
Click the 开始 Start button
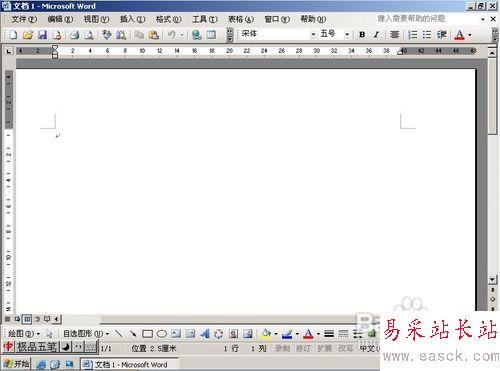tap(16, 364)
